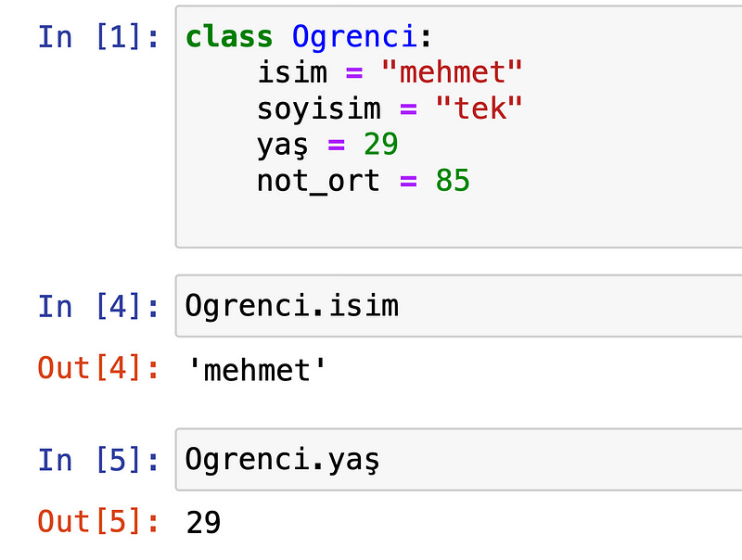The width and height of the screenshot is (742, 560).
Task: Click the Ogrenci.yaş input cell
Action: pyautogui.click(x=458, y=460)
